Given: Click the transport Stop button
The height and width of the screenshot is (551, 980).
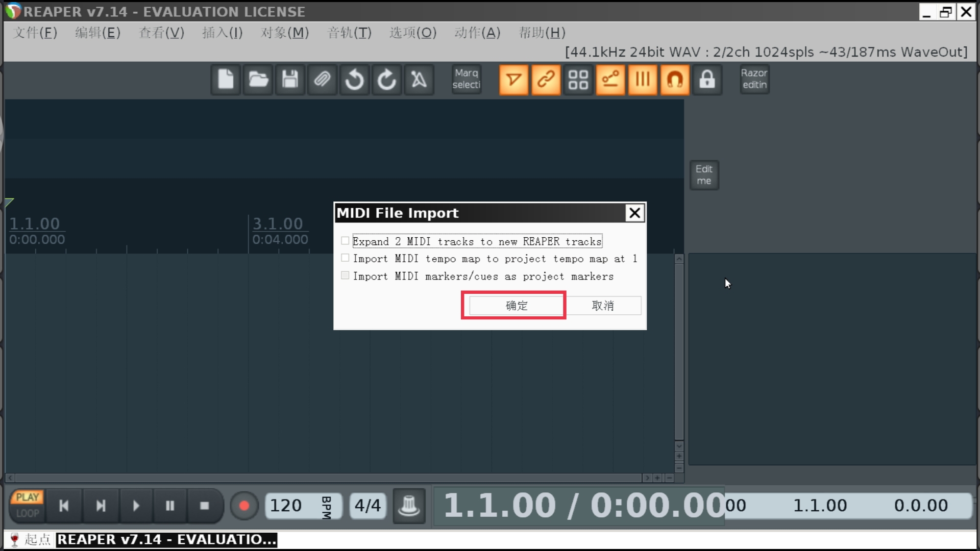Looking at the screenshot, I should [205, 506].
